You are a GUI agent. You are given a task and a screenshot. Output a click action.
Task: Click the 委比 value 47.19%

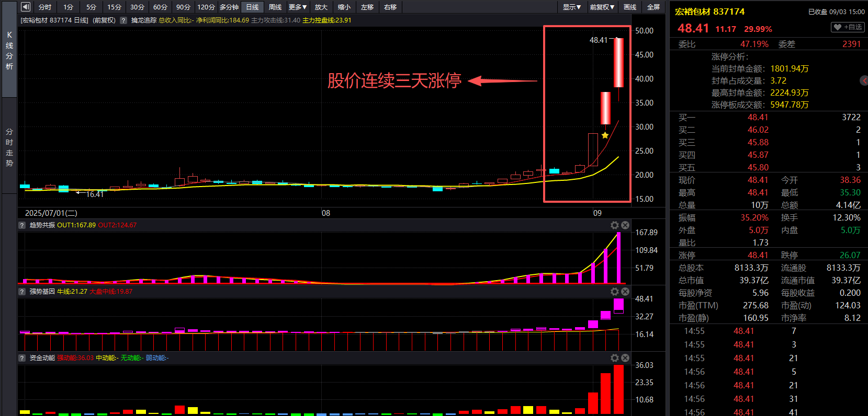(x=754, y=44)
